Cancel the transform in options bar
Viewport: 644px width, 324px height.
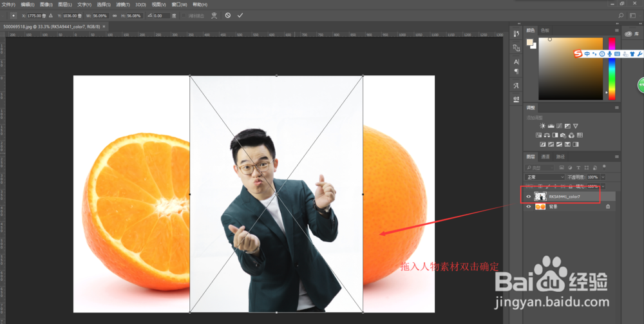point(227,15)
